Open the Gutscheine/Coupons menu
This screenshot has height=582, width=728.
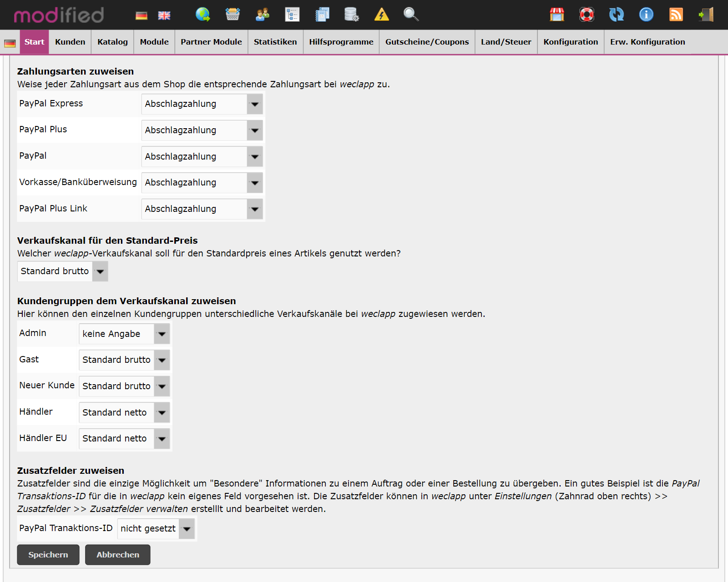(426, 41)
